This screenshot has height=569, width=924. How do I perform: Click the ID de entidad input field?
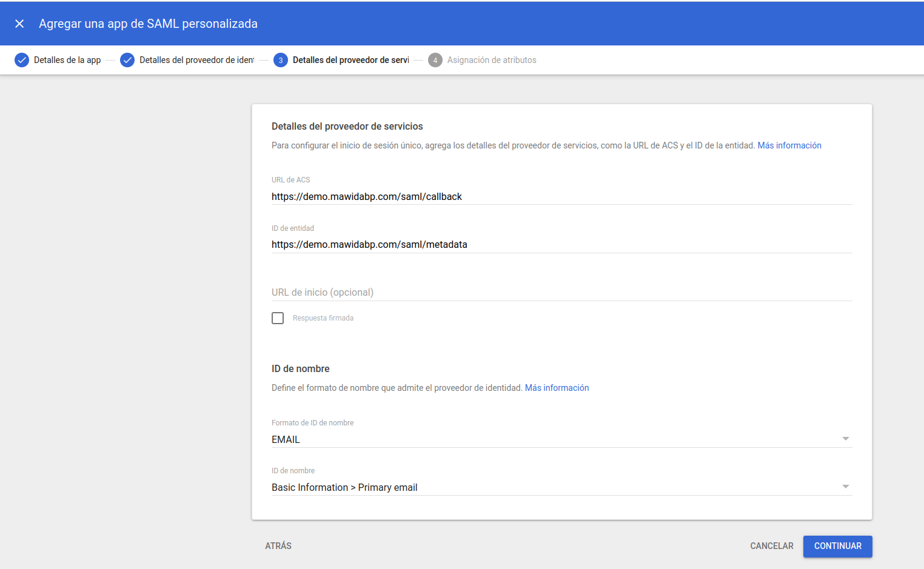pos(561,244)
